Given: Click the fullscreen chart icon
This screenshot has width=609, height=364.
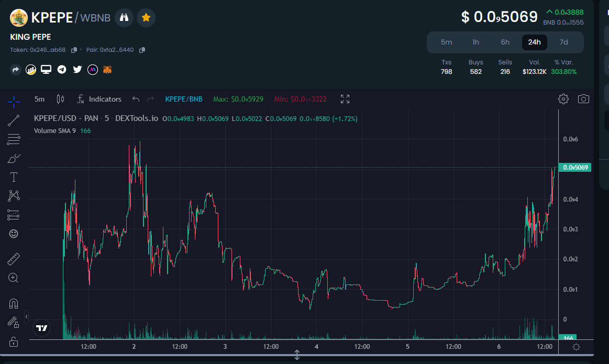Looking at the screenshot, I should pyautogui.click(x=345, y=99).
